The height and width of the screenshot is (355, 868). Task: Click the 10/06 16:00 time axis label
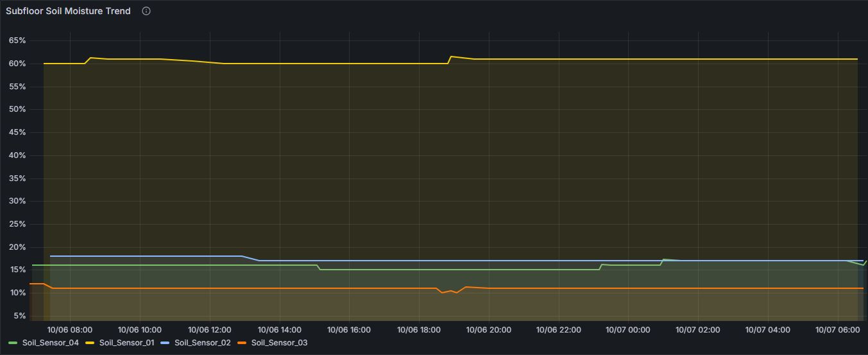349,330
